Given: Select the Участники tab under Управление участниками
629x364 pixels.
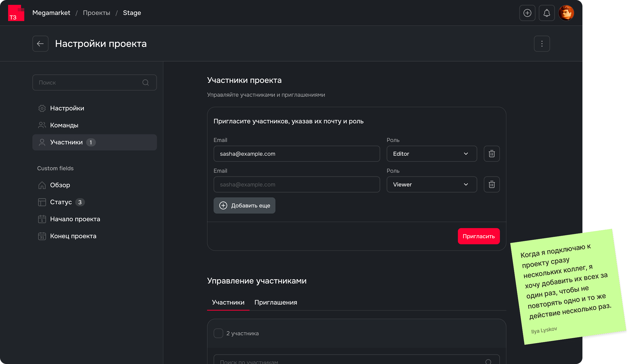Looking at the screenshot, I should pos(228,302).
